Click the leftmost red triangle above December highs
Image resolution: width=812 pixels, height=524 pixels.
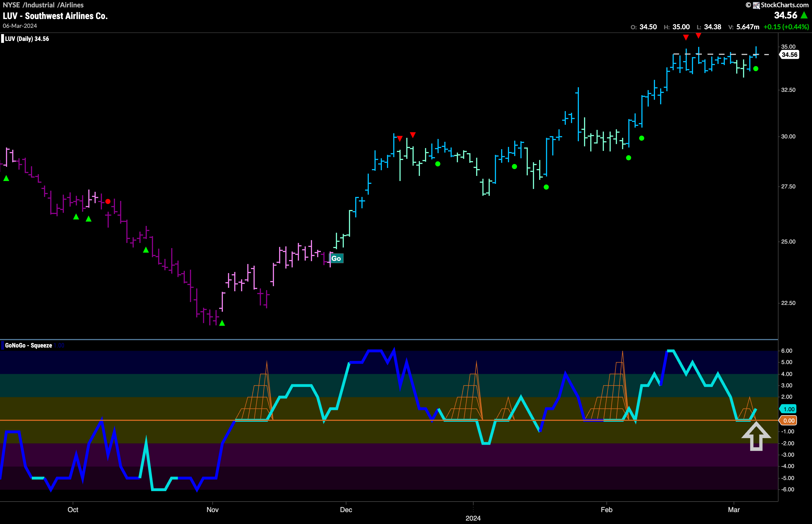pos(400,138)
